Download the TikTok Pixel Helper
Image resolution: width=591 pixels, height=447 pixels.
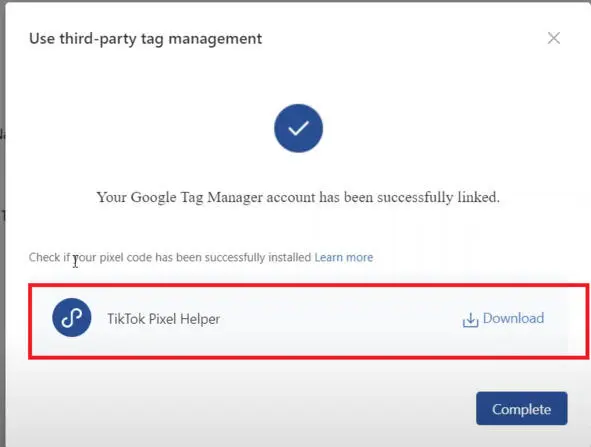pyautogui.click(x=503, y=319)
